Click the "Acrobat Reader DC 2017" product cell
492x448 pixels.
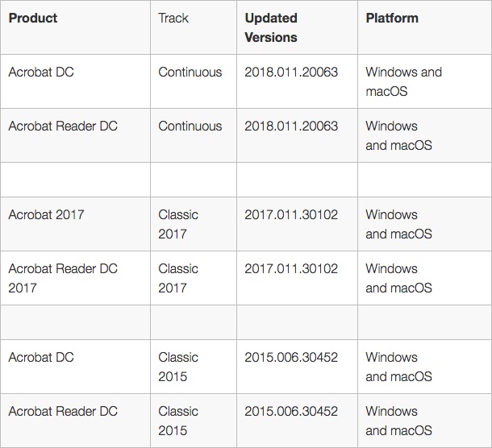pos(63,278)
